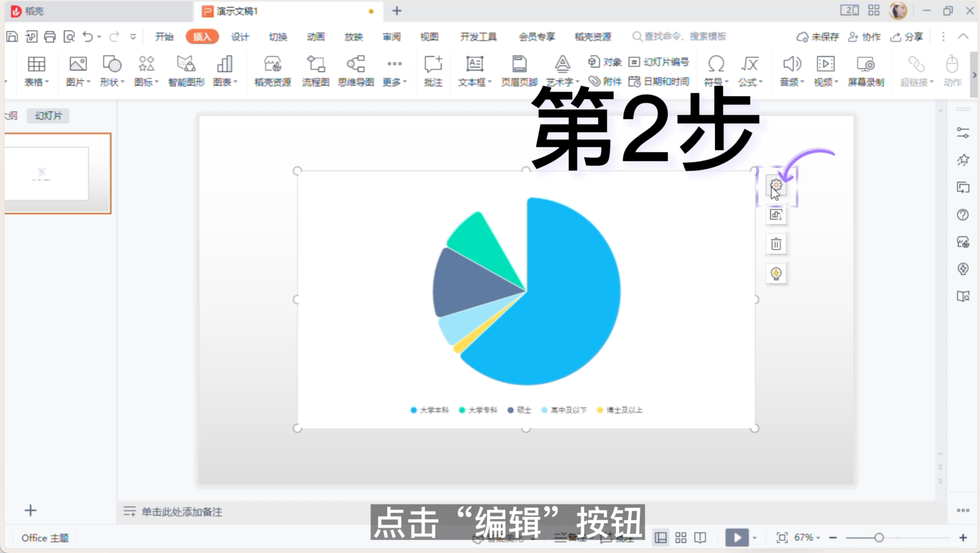Click the 协作 (Collaborate) button
Image resolution: width=980 pixels, height=553 pixels.
click(x=867, y=36)
